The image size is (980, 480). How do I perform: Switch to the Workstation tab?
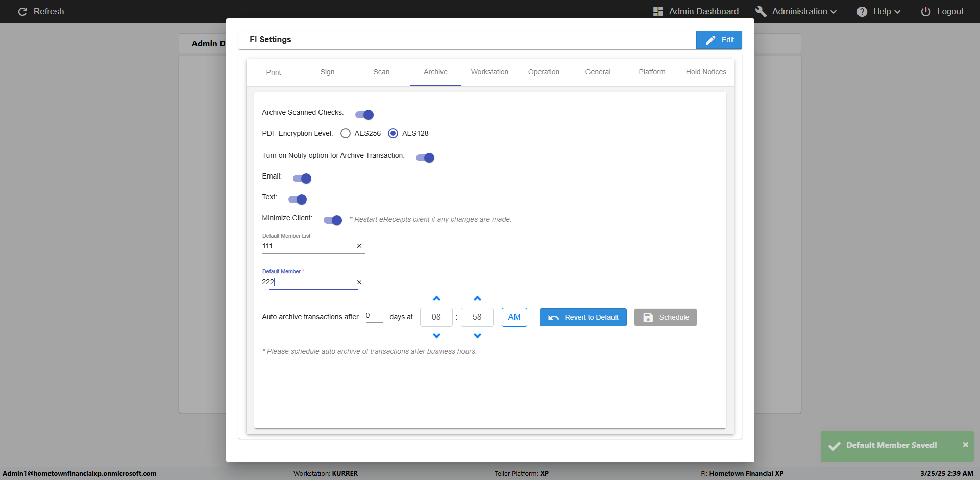[490, 72]
